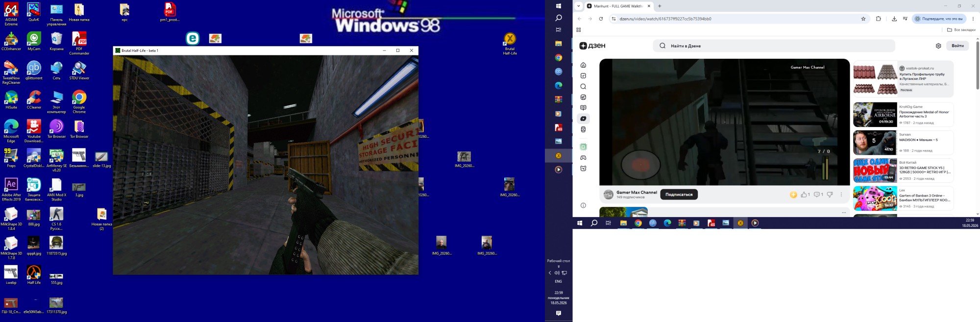980x322 pixels.
Task: Open the QuArK desktop icon
Action: click(x=34, y=13)
